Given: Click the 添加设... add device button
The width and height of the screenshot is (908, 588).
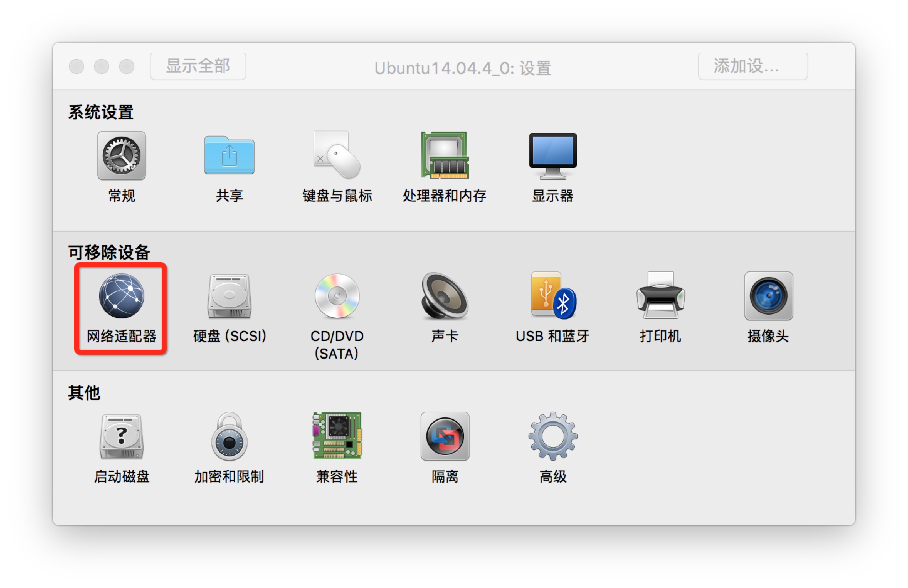Looking at the screenshot, I should pyautogui.click(x=753, y=66).
